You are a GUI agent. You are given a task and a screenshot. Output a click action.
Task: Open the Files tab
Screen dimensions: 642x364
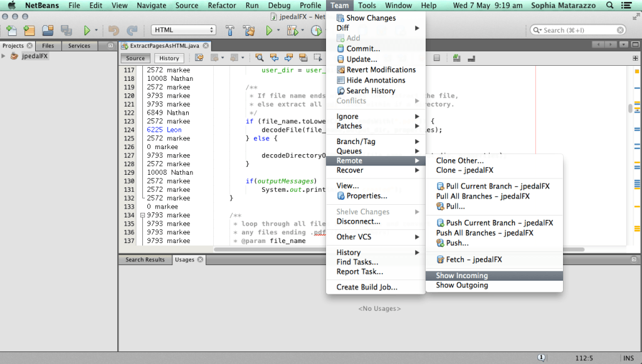tap(48, 46)
